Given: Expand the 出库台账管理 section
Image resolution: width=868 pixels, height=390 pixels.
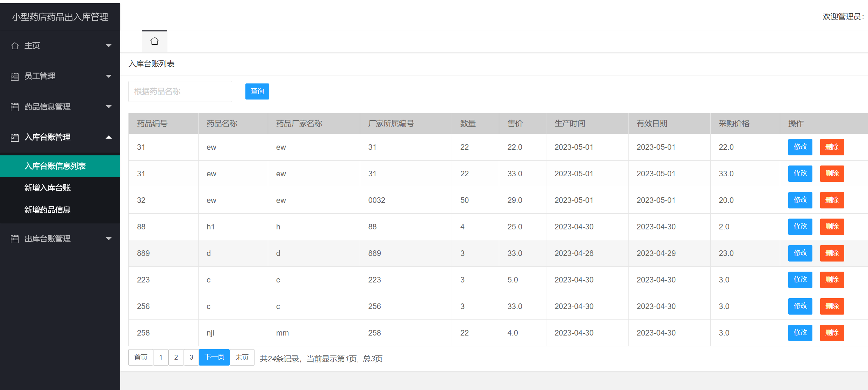Looking at the screenshot, I should pos(109,238).
